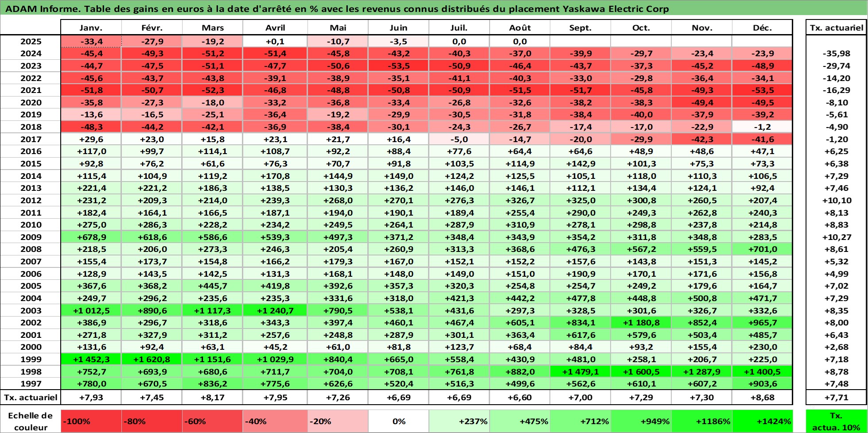Click the +10,10 actuarial rate for 2012
The height and width of the screenshot is (433, 868).
pos(836,200)
